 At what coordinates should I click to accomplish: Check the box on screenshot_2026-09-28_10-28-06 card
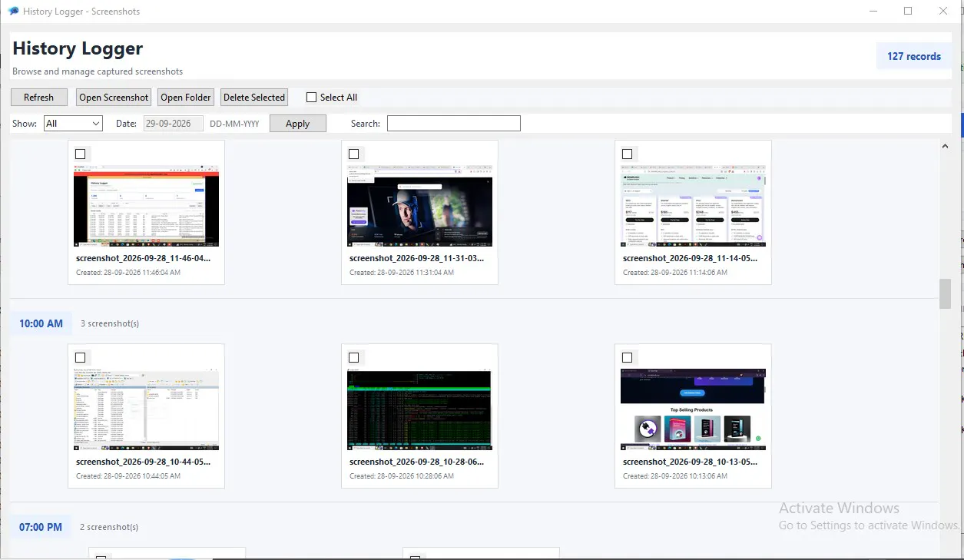[353, 357]
